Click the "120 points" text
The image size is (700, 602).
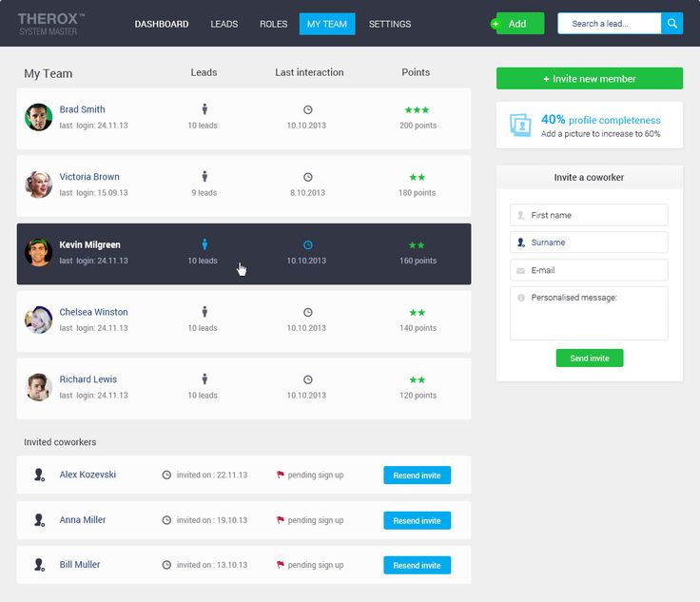pyautogui.click(x=418, y=396)
